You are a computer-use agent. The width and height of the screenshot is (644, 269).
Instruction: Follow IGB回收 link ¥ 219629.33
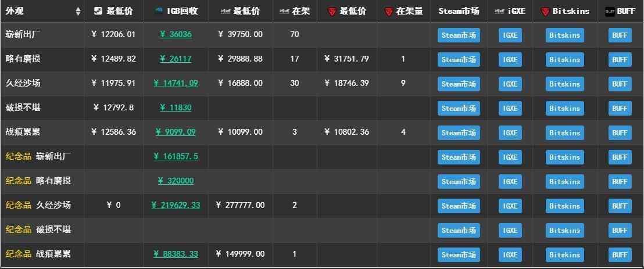pos(176,205)
